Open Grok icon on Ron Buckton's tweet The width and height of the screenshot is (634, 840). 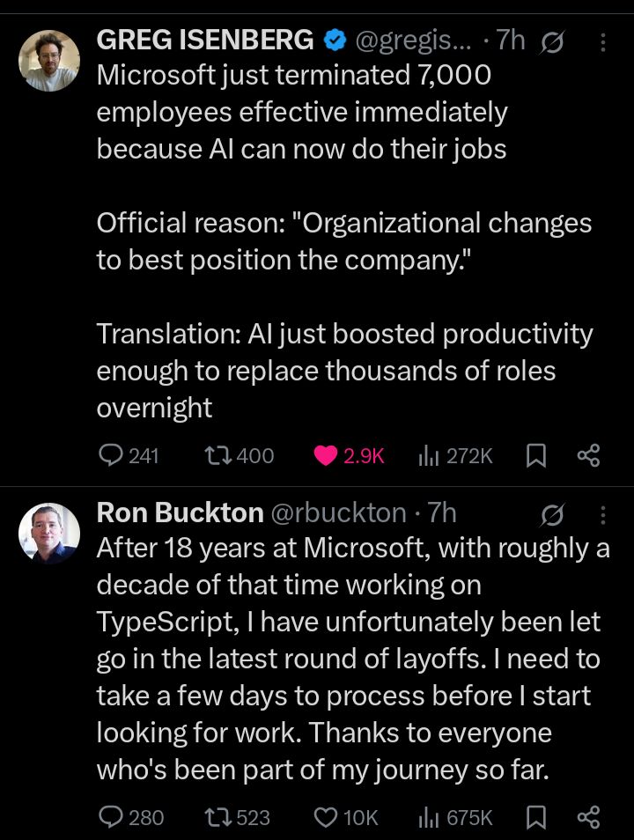click(552, 514)
